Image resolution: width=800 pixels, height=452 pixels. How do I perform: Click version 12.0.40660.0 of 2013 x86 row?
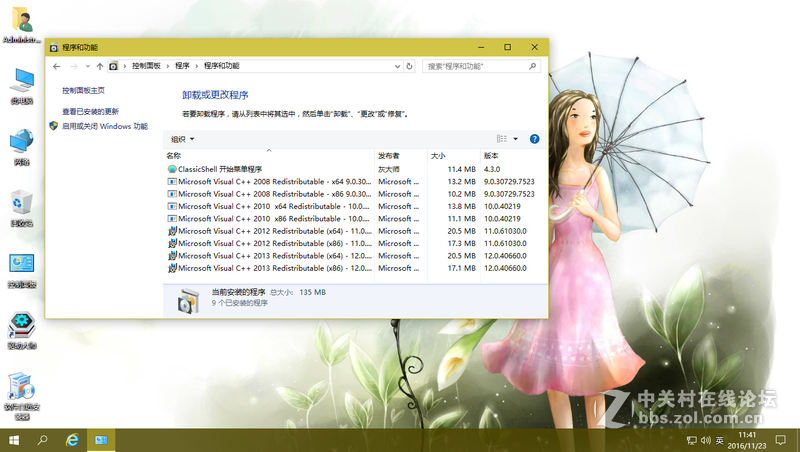point(505,268)
